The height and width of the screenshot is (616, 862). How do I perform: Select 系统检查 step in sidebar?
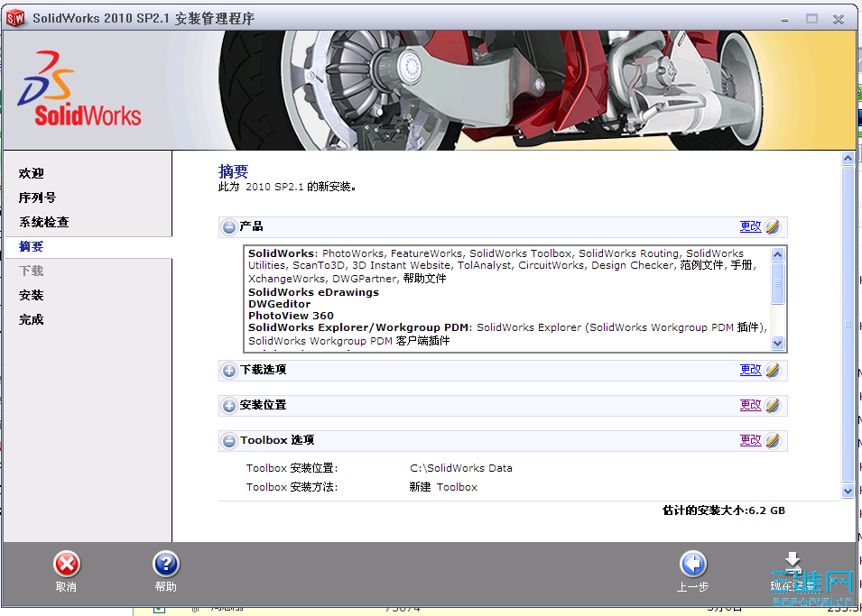click(x=44, y=222)
